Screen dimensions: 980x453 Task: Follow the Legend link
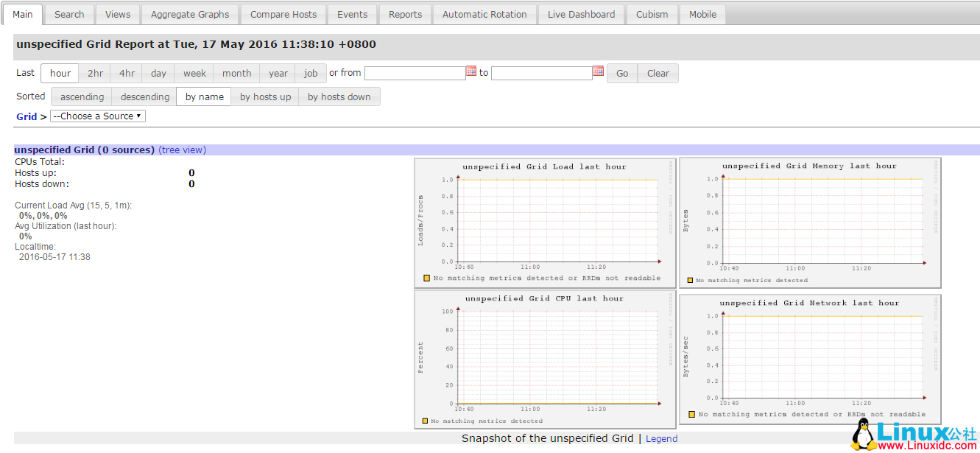661,438
